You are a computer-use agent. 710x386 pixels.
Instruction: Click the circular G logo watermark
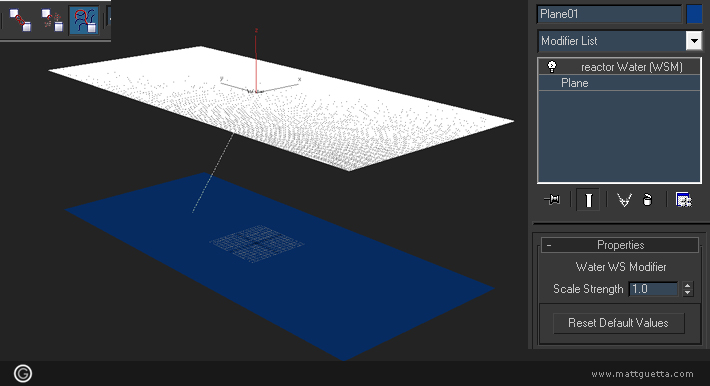point(23,374)
